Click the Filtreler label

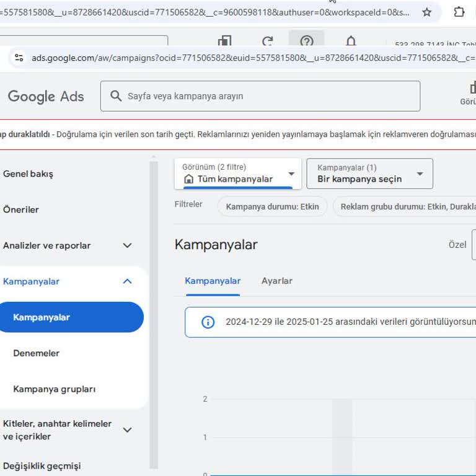click(188, 204)
